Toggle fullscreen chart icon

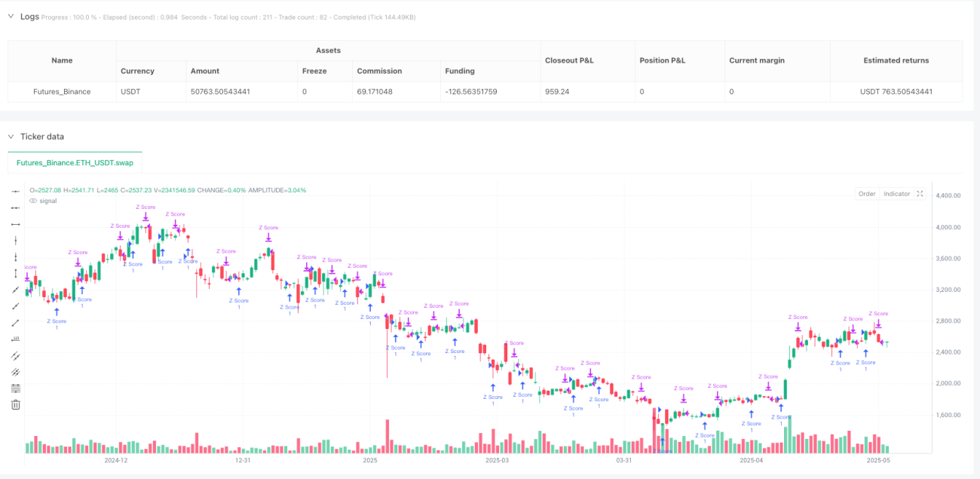tap(920, 194)
